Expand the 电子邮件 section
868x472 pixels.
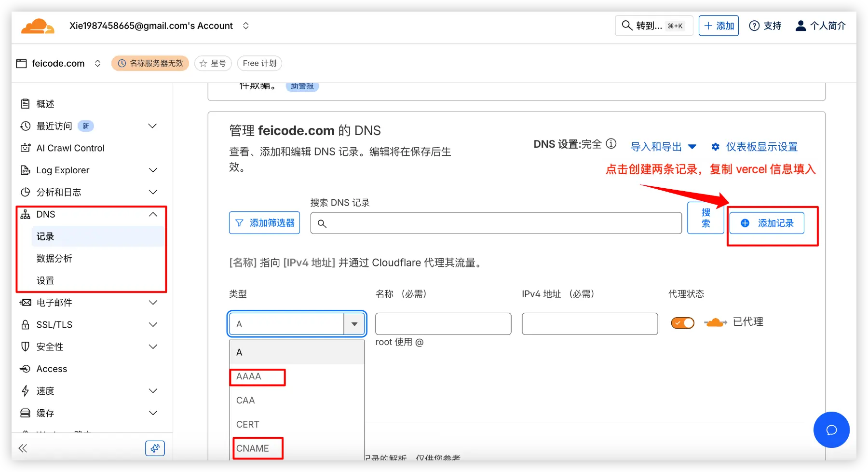click(x=153, y=303)
